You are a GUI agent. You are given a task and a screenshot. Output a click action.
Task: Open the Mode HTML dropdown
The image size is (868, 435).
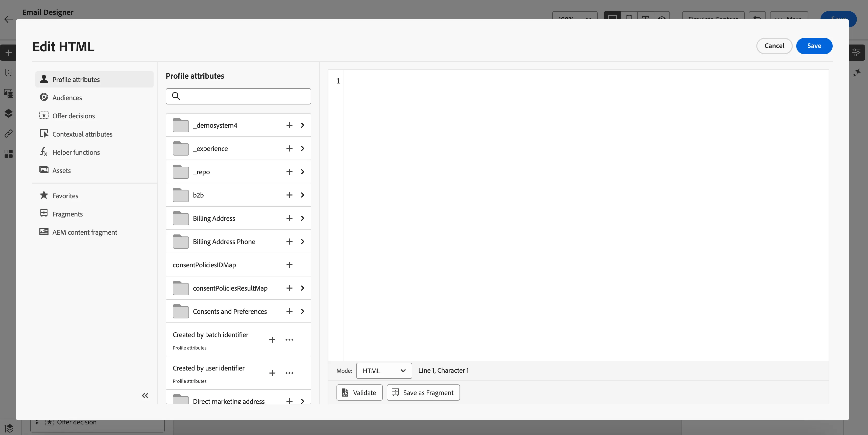click(x=384, y=371)
